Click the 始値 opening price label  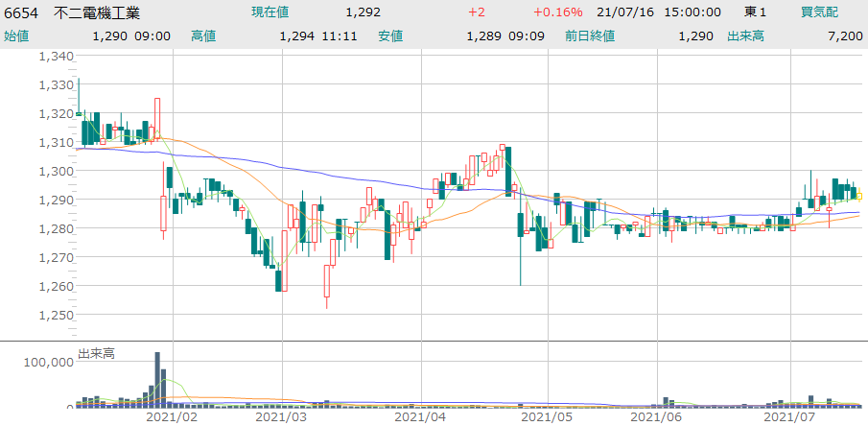click(x=16, y=35)
